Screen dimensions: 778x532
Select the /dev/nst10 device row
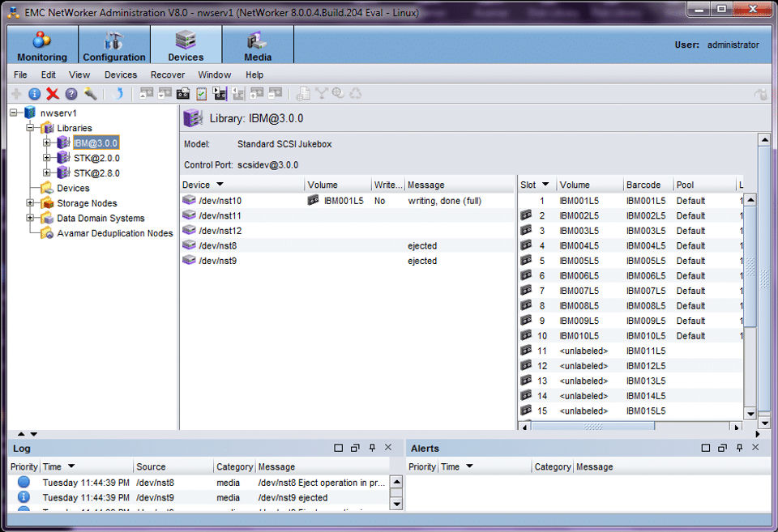(348, 200)
